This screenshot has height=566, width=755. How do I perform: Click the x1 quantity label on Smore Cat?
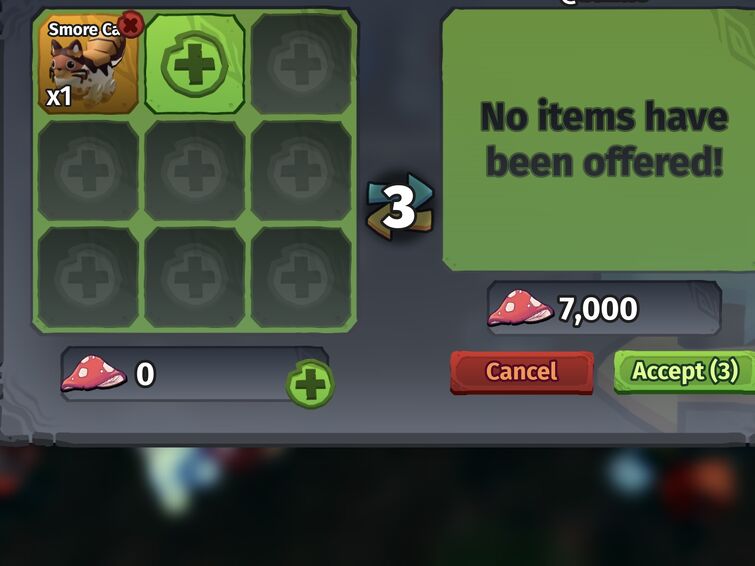(59, 96)
